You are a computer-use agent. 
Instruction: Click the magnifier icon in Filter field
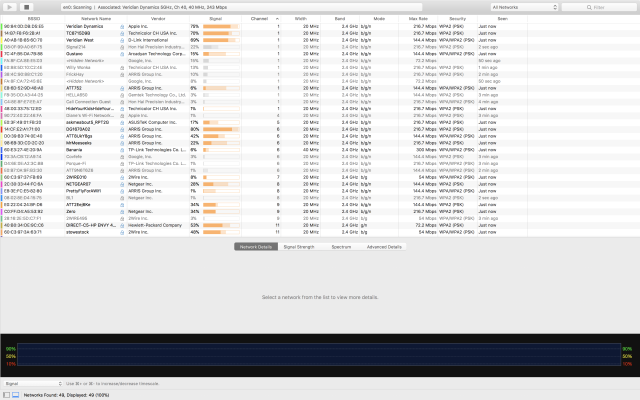click(x=589, y=7)
